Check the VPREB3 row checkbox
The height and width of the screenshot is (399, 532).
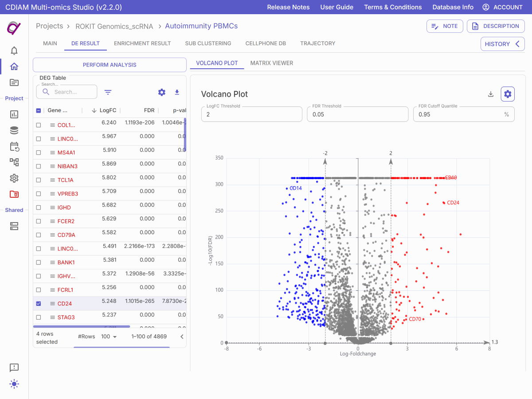[39, 194]
